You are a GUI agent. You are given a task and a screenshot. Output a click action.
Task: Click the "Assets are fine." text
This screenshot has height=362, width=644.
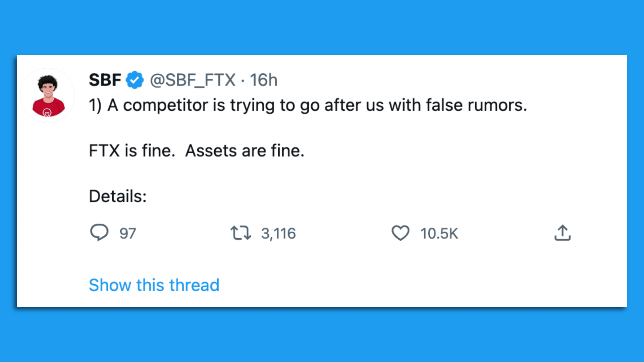coord(245,151)
